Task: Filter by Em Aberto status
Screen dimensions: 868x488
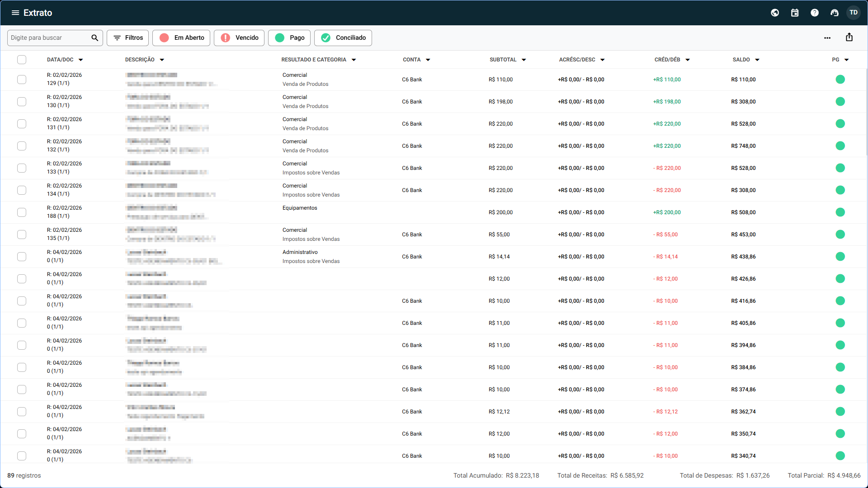Action: (181, 38)
